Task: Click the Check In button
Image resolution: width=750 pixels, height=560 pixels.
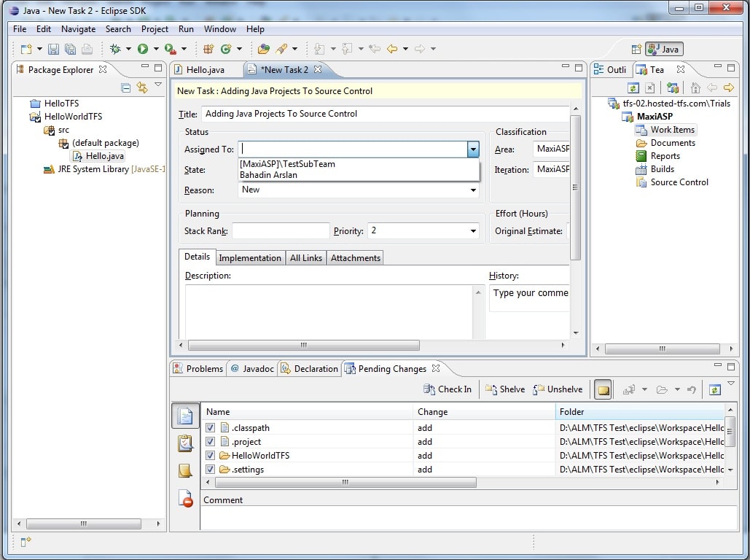Action: (x=448, y=389)
